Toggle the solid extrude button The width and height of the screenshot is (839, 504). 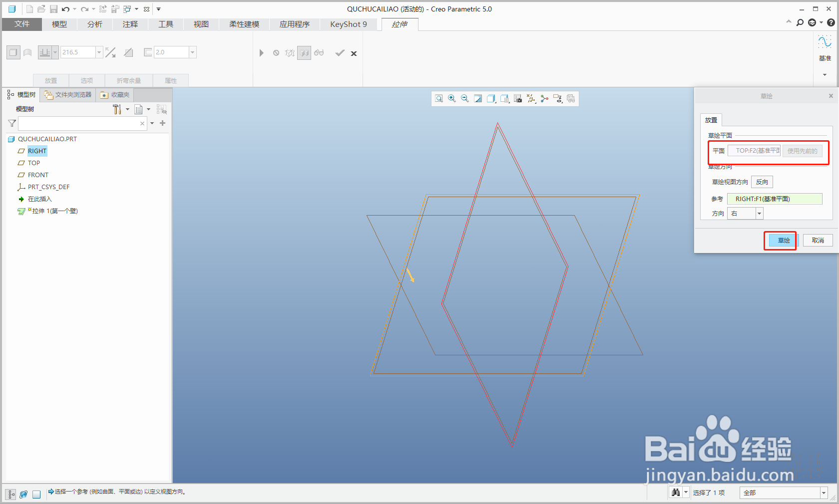(13, 52)
